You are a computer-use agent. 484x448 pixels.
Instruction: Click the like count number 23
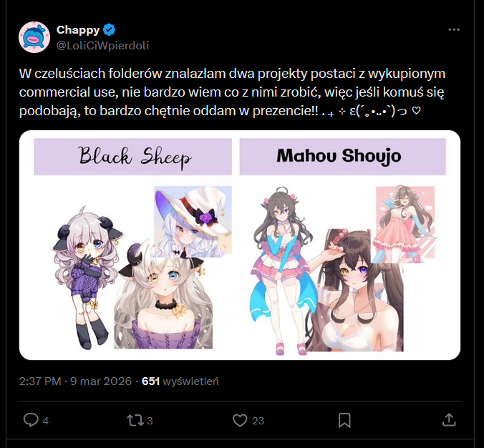click(258, 421)
